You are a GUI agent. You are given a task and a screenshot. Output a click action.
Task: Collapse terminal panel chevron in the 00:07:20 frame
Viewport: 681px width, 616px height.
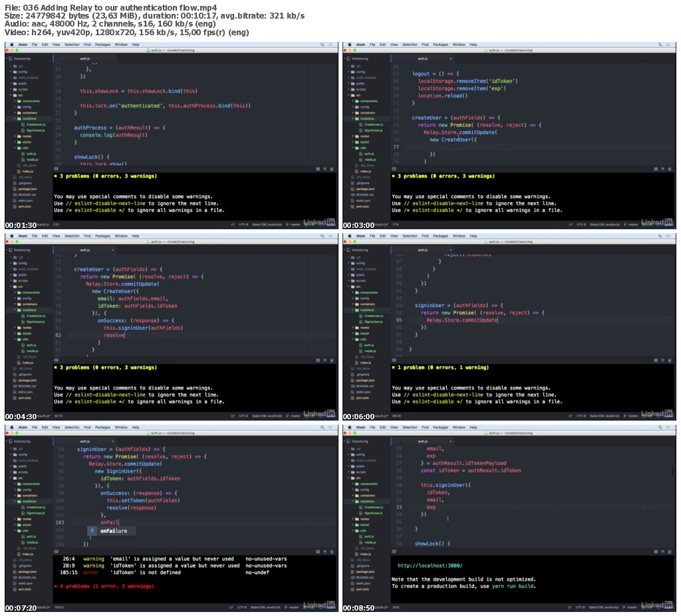click(x=325, y=552)
